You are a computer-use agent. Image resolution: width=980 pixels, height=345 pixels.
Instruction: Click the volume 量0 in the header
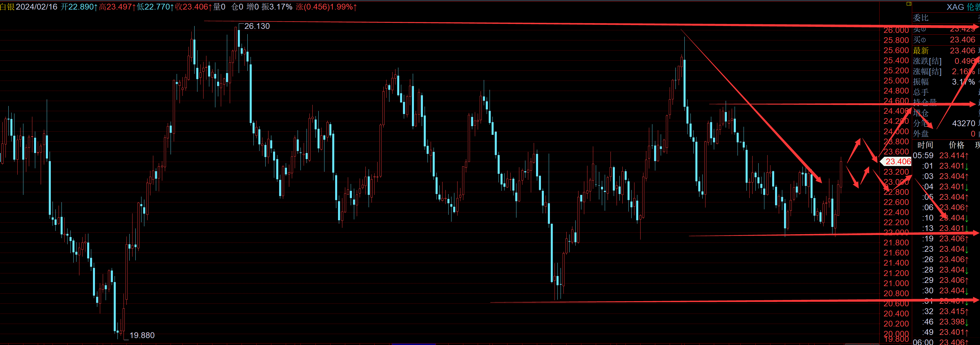click(219, 7)
